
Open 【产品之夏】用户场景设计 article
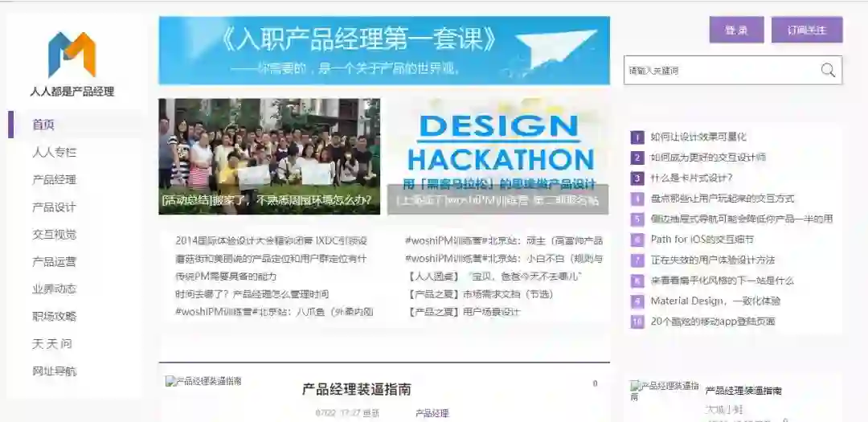463,312
